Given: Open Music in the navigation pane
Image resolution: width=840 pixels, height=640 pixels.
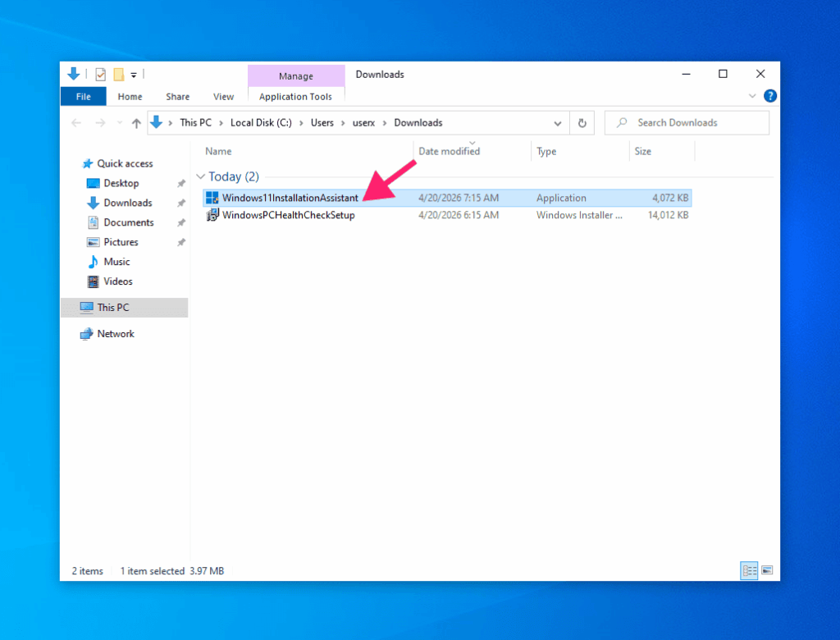Looking at the screenshot, I should pyautogui.click(x=116, y=262).
